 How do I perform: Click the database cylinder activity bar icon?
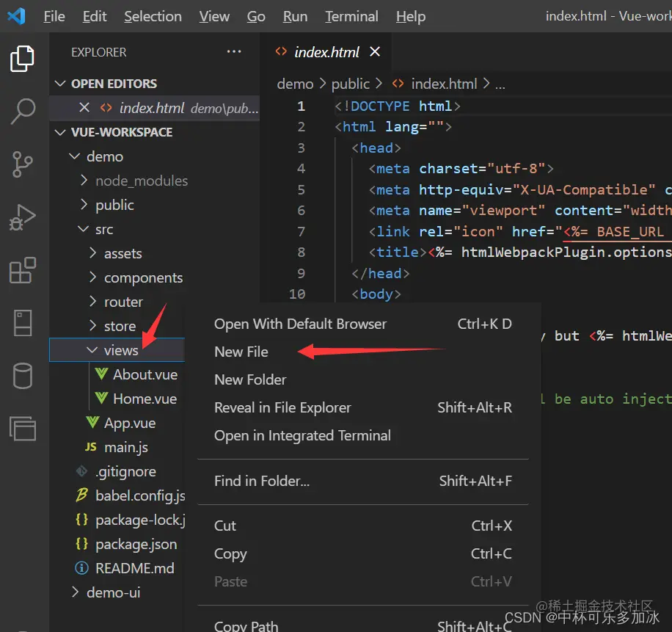click(x=22, y=376)
